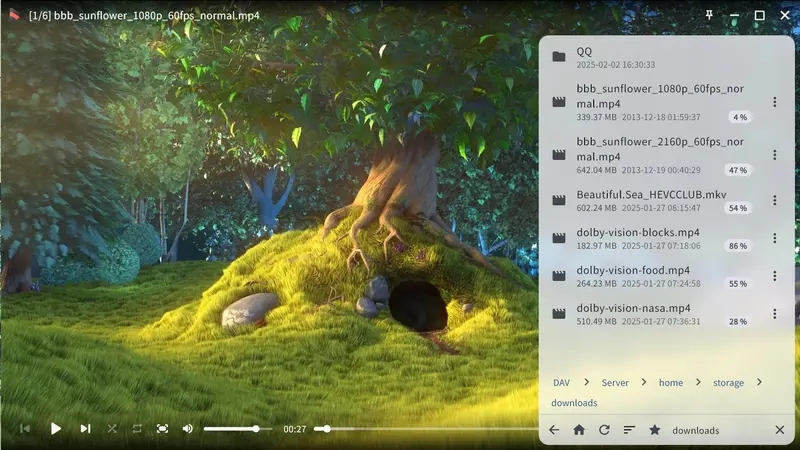Open more options for dolby-vision-blocks.mp4
Image resolution: width=800 pixels, height=450 pixels.
(774, 238)
